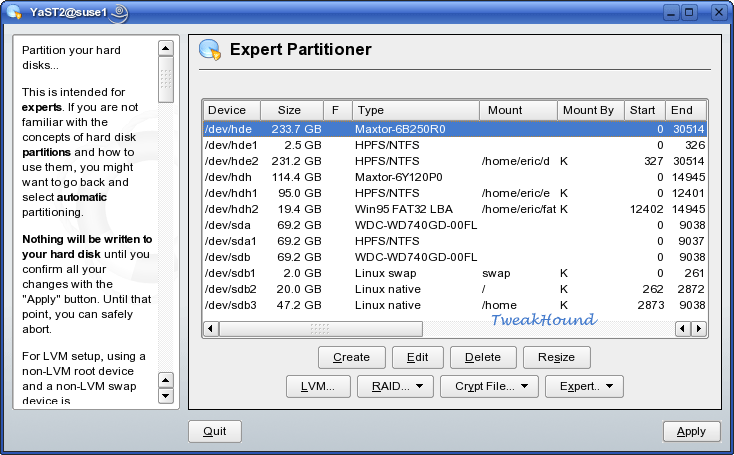Minimize the YaST2 window
The width and height of the screenshot is (734, 455).
[x=671, y=12]
